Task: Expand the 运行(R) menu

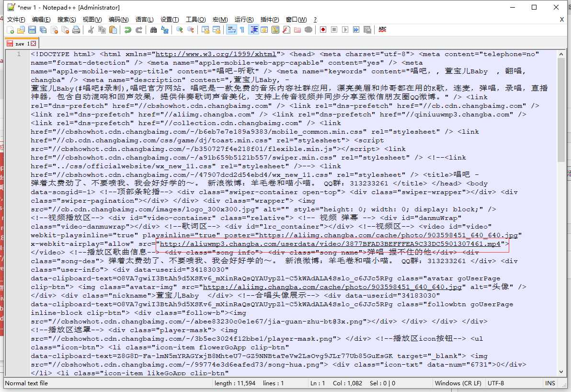Action: [x=244, y=19]
